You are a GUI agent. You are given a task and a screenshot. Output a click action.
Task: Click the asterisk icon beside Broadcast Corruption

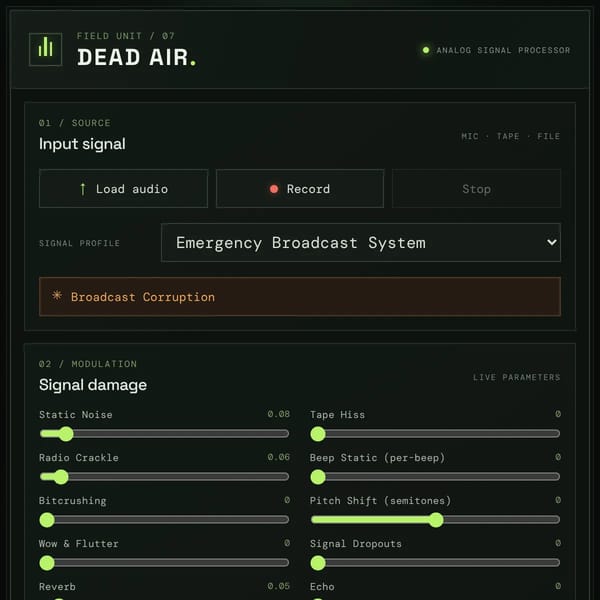[57, 295]
